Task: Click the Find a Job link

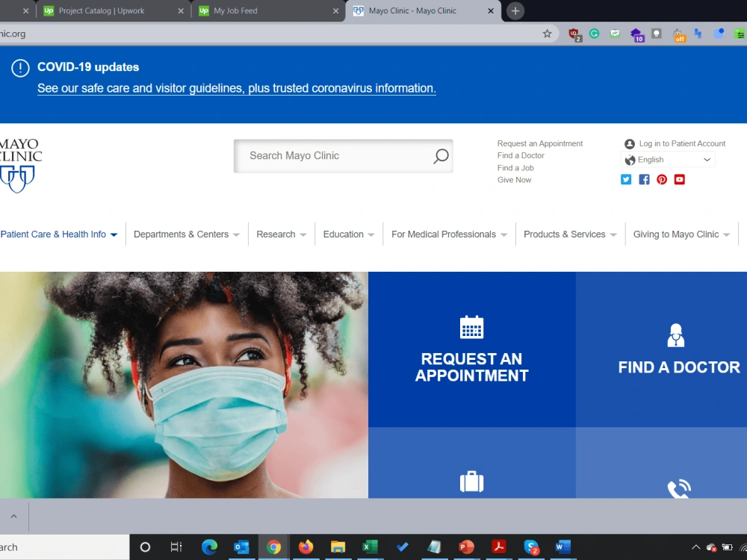Action: pyautogui.click(x=515, y=168)
